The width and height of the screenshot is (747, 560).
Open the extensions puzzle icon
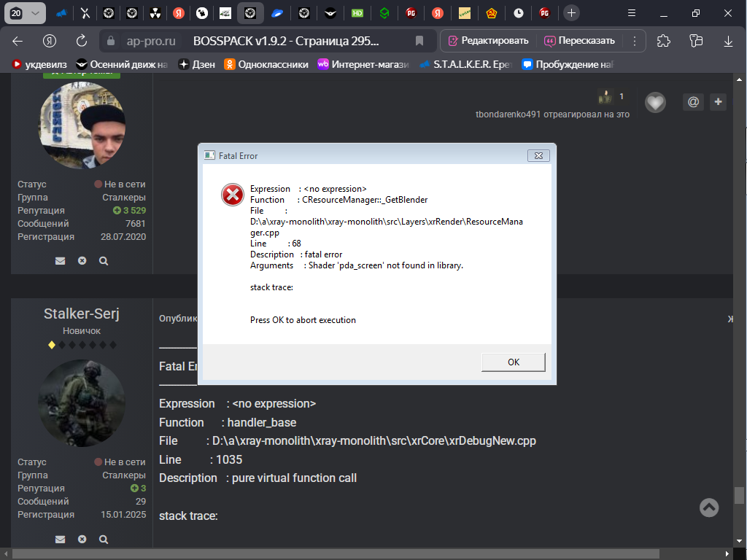(x=664, y=41)
